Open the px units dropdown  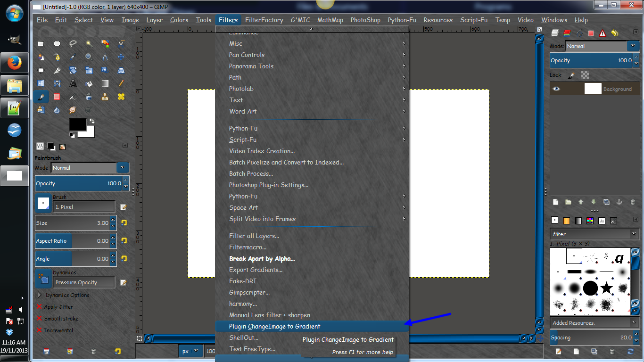tap(190, 351)
